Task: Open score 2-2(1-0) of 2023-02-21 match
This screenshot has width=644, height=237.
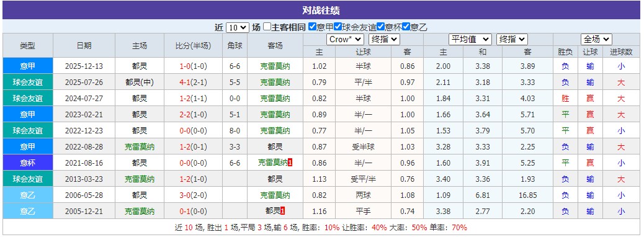Action: pos(193,115)
